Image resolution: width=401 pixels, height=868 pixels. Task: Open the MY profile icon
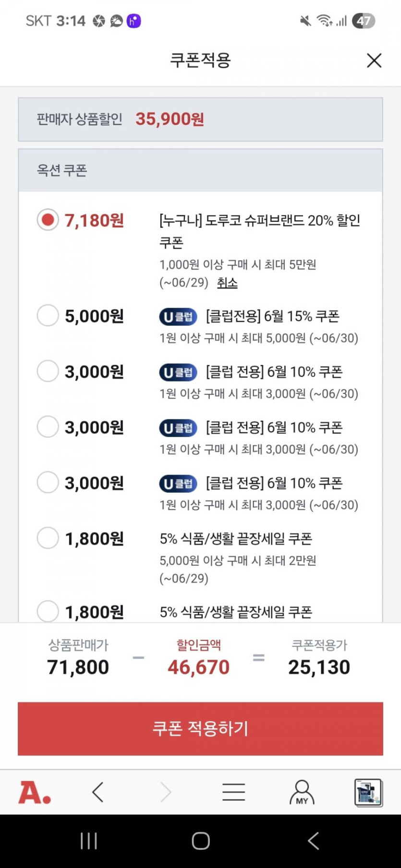(x=302, y=792)
